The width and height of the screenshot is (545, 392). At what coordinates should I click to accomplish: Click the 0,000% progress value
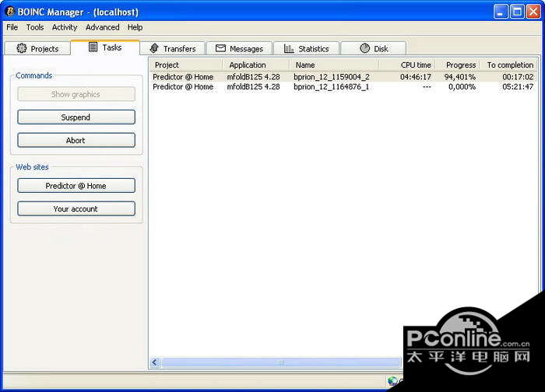click(x=462, y=86)
